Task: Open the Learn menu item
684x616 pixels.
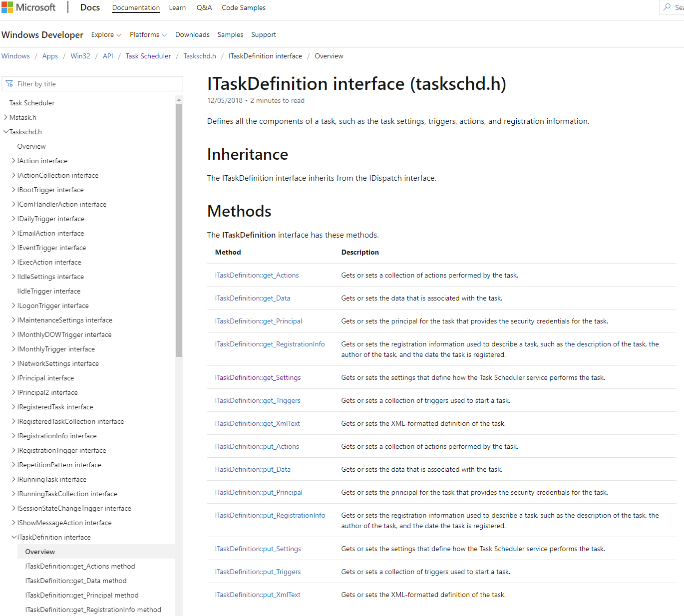Action: click(x=177, y=7)
